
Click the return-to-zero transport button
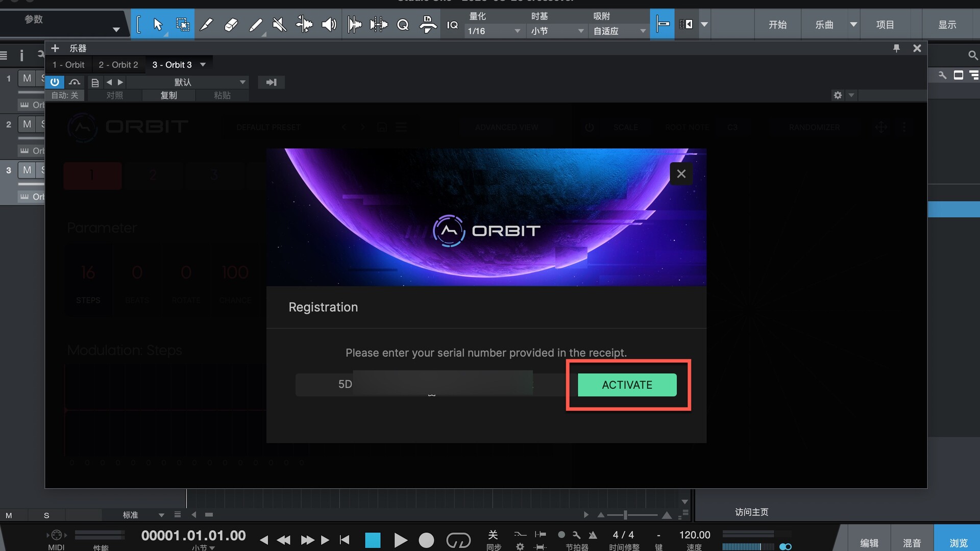(x=345, y=540)
